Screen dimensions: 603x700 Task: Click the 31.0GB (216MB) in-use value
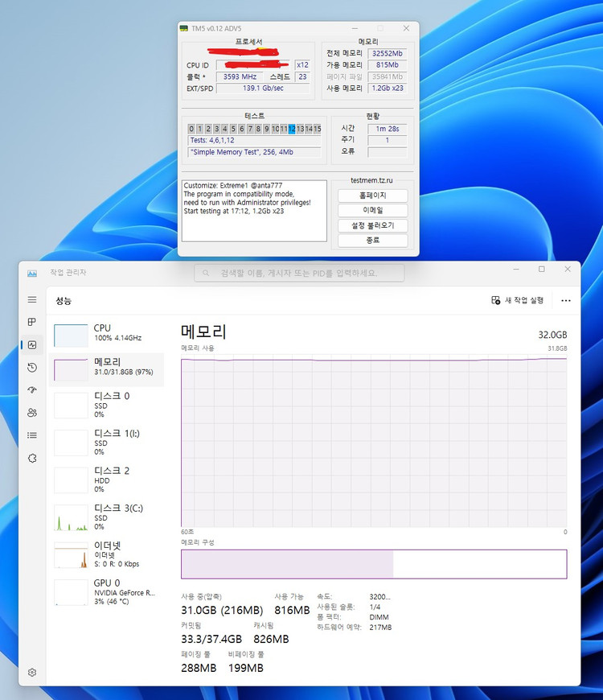[222, 610]
